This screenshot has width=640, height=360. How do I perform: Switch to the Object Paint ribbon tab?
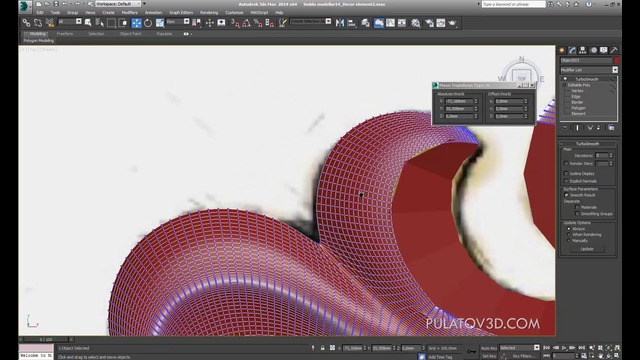(x=131, y=34)
